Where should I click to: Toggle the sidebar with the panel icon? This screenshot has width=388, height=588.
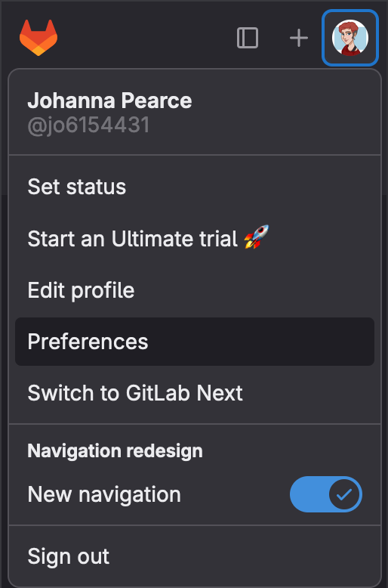pos(248,38)
